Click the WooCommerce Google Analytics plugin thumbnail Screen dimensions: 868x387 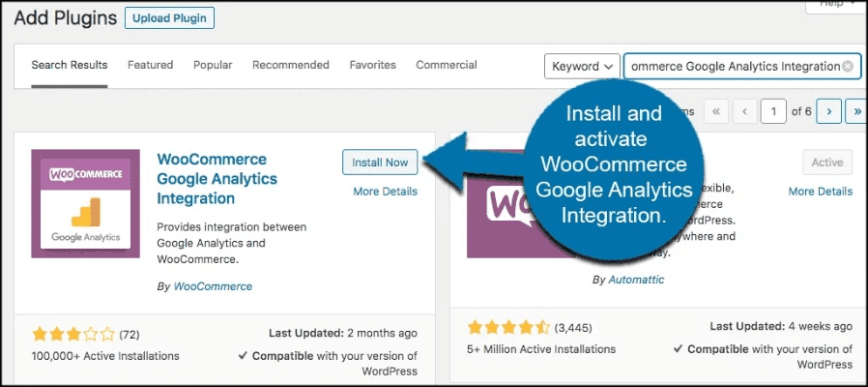85,203
